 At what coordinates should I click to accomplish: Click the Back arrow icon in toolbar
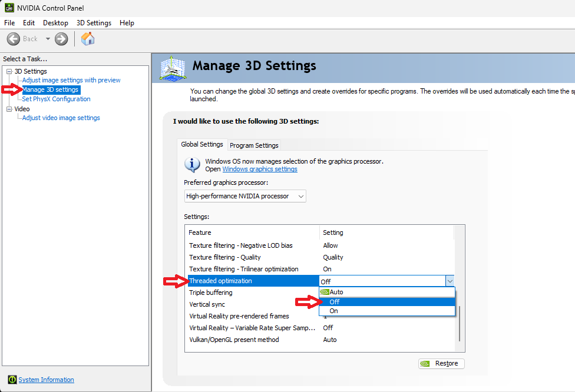[14, 39]
